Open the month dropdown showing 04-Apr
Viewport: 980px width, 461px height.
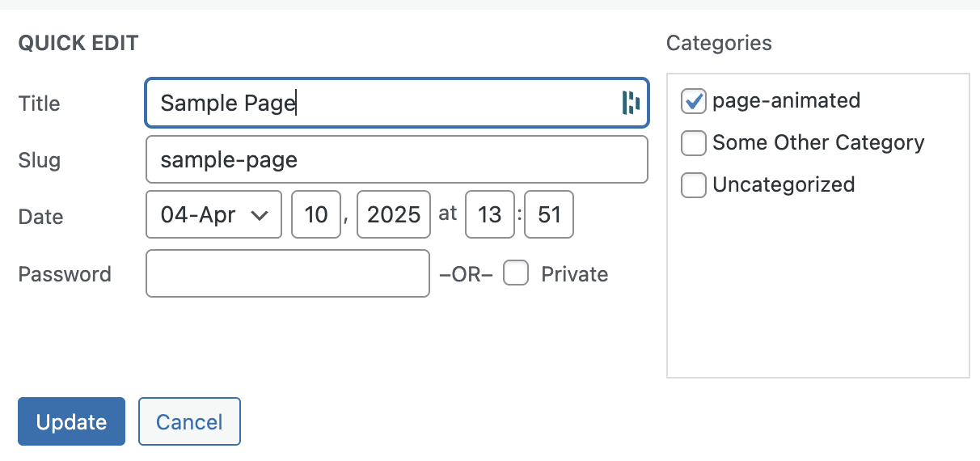(x=213, y=214)
